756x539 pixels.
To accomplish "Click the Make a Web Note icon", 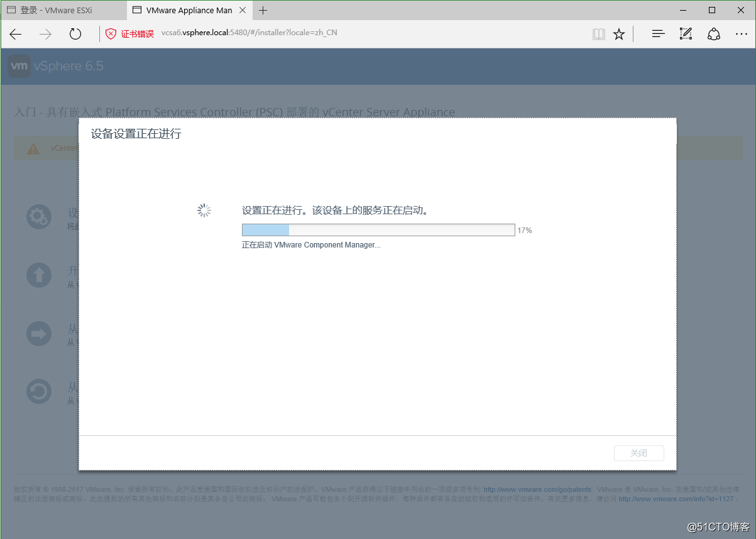I will point(686,34).
